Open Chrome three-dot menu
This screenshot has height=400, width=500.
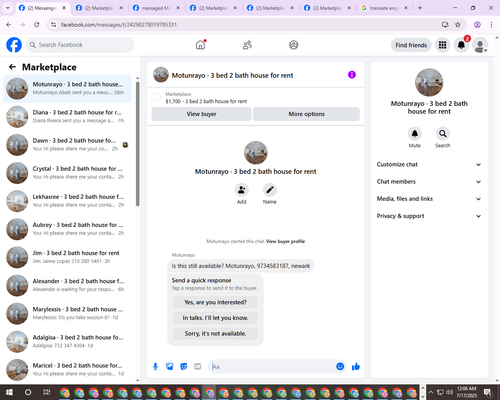tap(491, 25)
